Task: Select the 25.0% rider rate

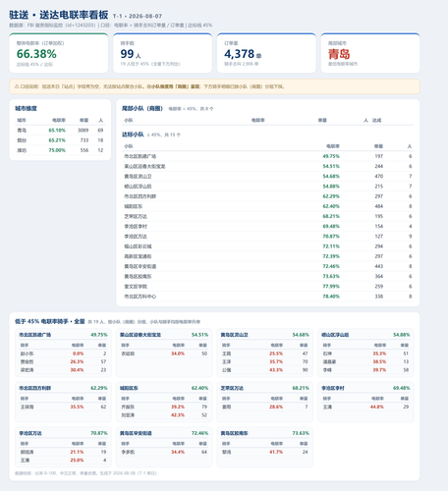Action: [x=77, y=461]
